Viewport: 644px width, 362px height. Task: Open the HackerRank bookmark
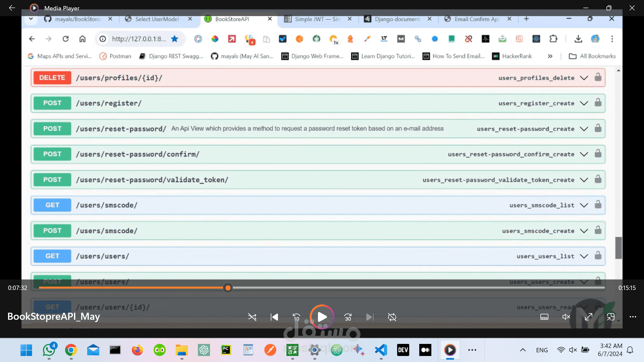[x=512, y=56]
